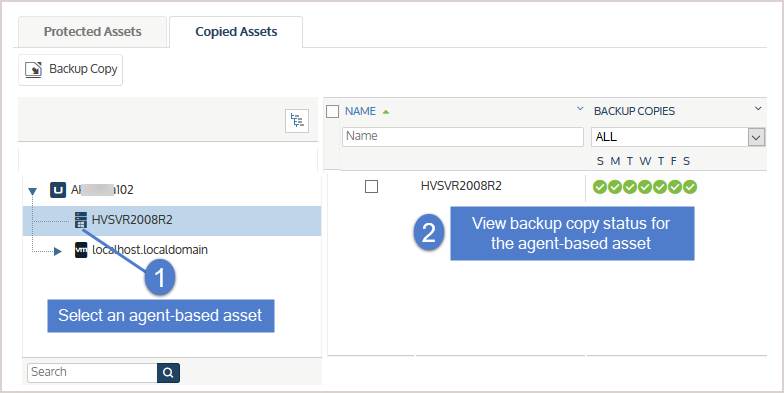Screen dimensions: 784x393
Task: Expand the localhost.localdomain node
Action: (x=58, y=251)
